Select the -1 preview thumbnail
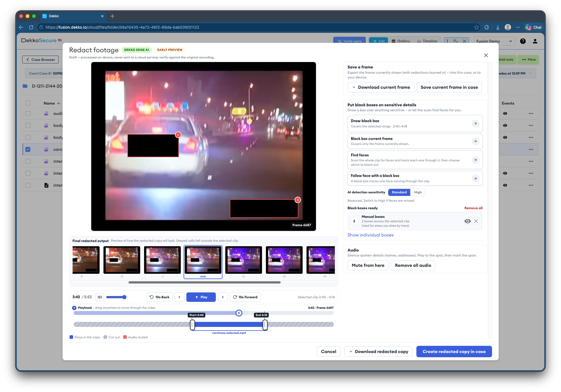 [162, 260]
